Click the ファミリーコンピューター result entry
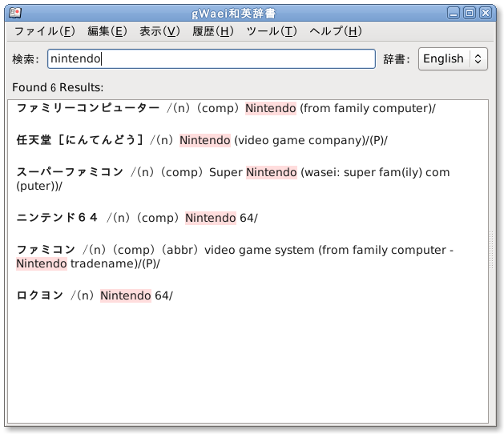The image size is (504, 434). 88,108
